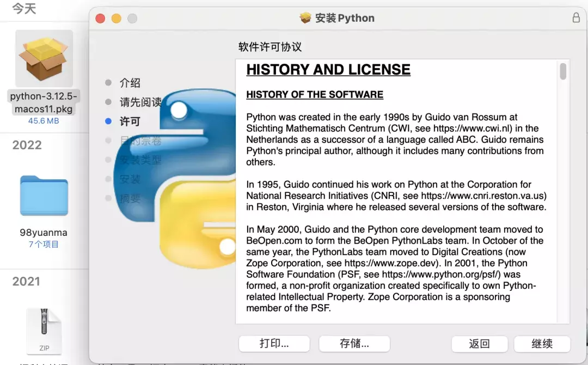Click the python-3.12.5-macos11.pkg file name
This screenshot has height=365, width=588.
(x=44, y=102)
